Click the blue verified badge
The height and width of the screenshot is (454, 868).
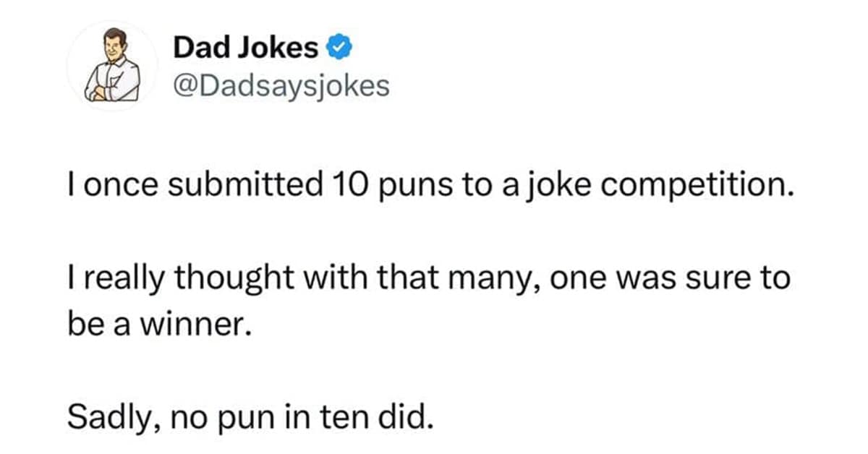(x=341, y=48)
